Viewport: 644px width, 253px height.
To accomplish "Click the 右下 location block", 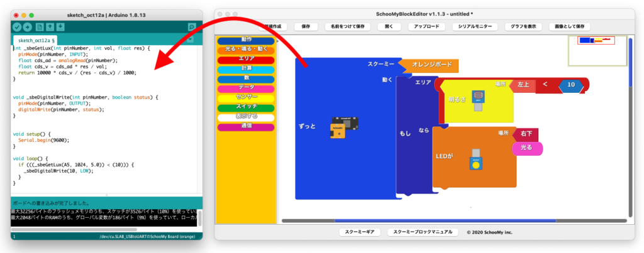I will (x=526, y=134).
